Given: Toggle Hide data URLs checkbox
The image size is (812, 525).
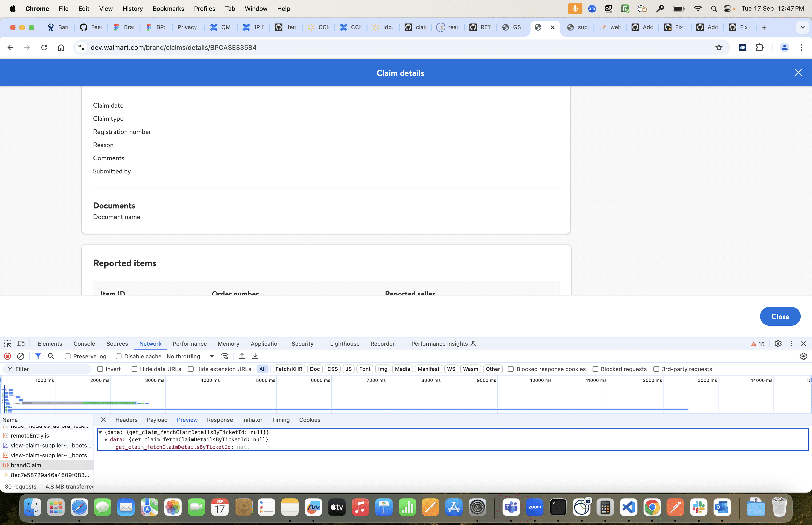Looking at the screenshot, I should [135, 369].
